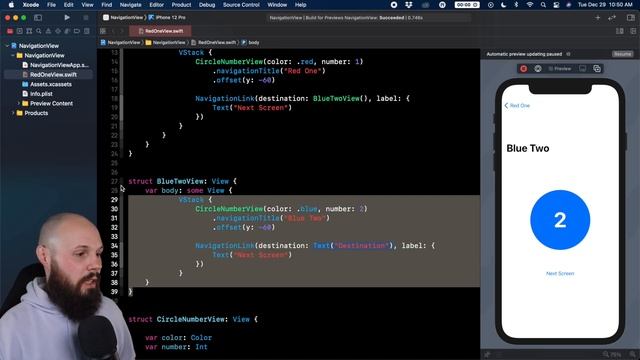Open Code Review arrows icon
The height and width of the screenshot is (360, 640).
coord(612,18)
